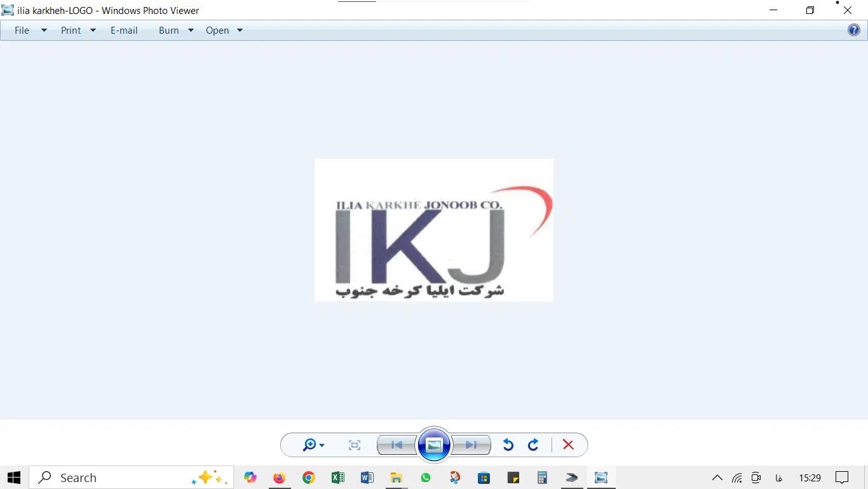Open the Wi-Fi network tray icon
This screenshot has width=868, height=489.
tap(737, 478)
